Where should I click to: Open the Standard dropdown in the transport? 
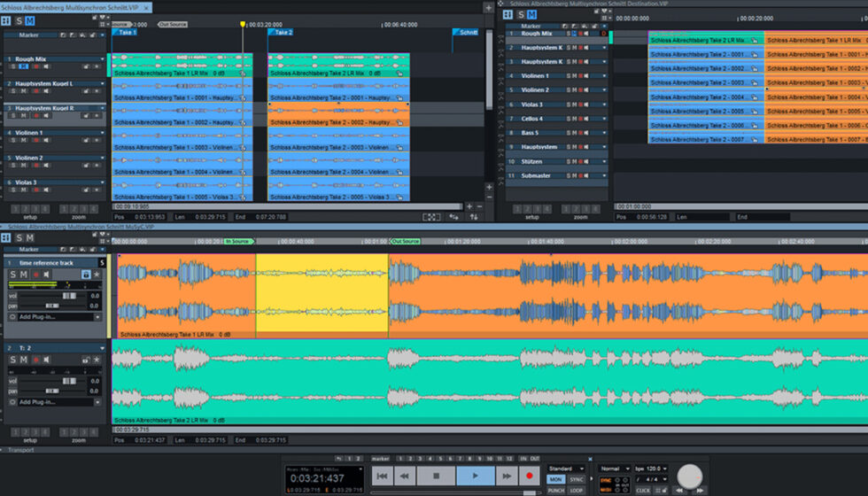565,469
